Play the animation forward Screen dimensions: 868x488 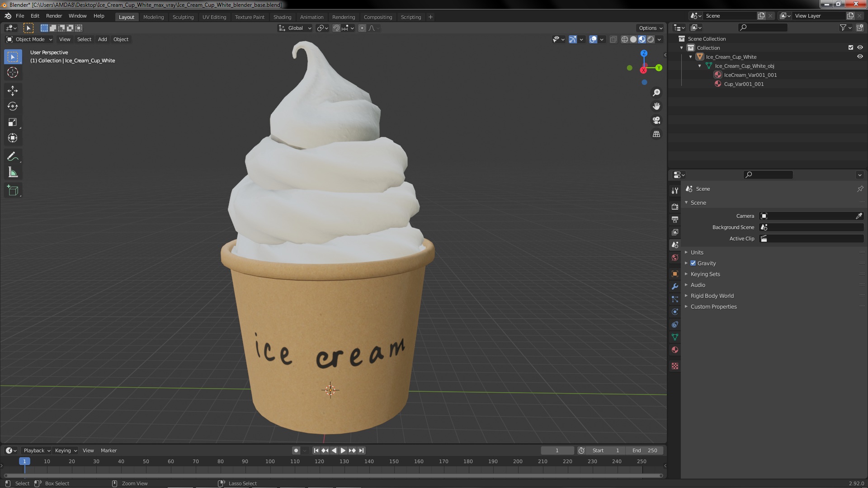(343, 450)
